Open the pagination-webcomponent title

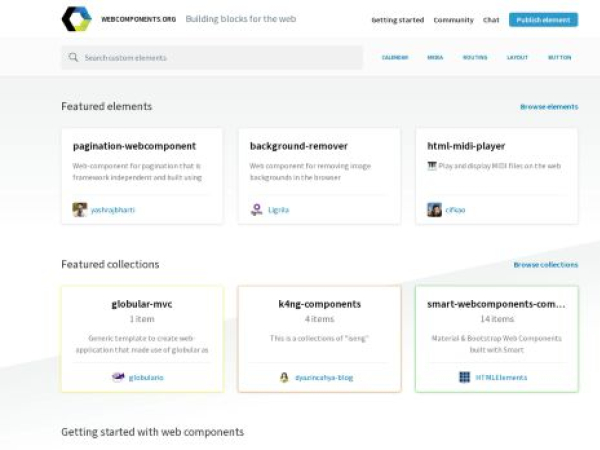(134, 146)
